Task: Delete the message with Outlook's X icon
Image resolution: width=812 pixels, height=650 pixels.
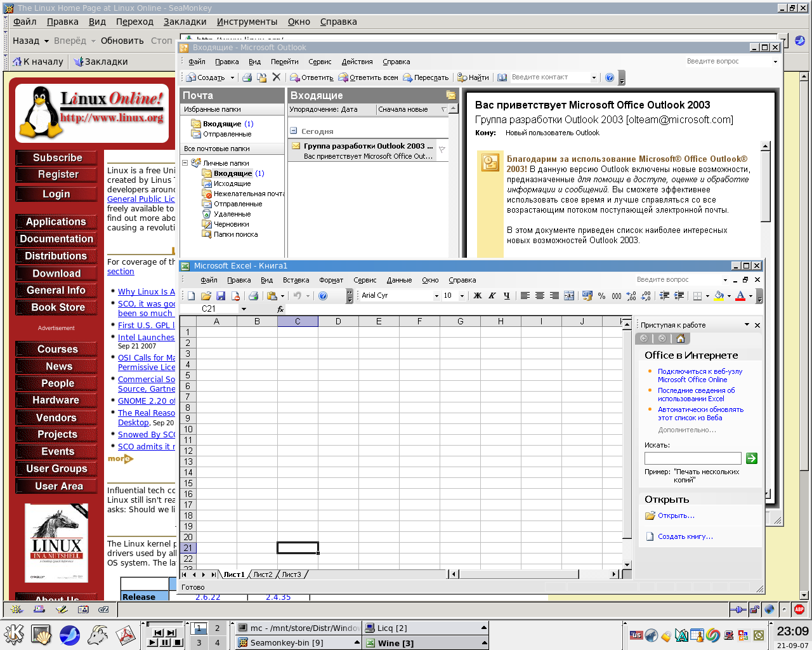Action: click(276, 77)
